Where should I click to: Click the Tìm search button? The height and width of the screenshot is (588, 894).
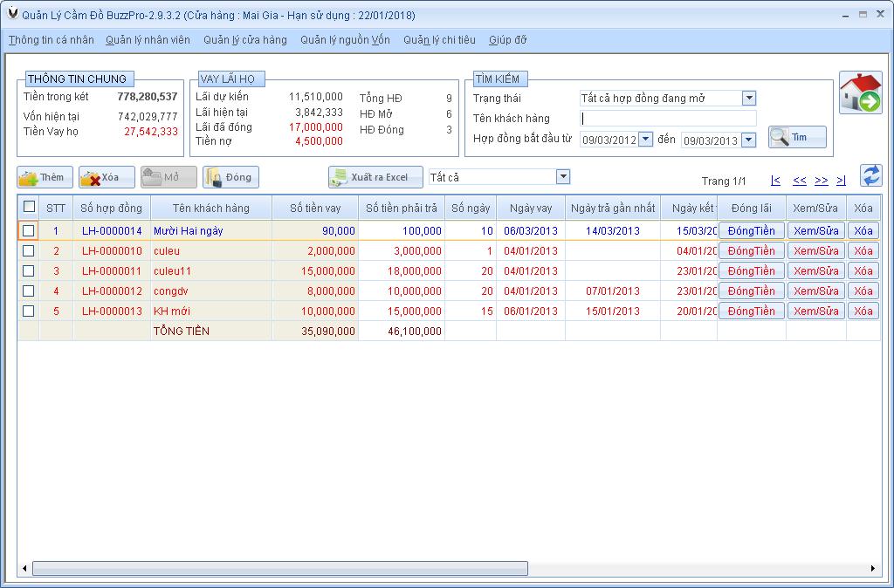797,137
